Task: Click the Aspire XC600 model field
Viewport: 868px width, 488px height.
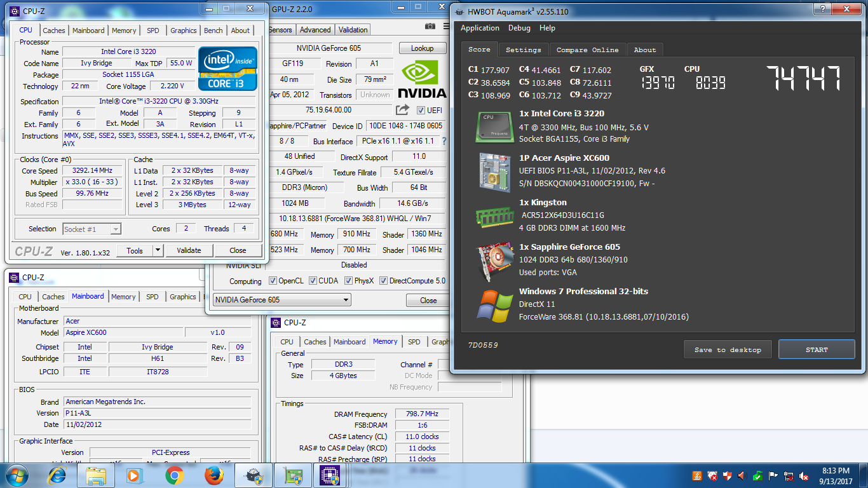Action: [124, 332]
